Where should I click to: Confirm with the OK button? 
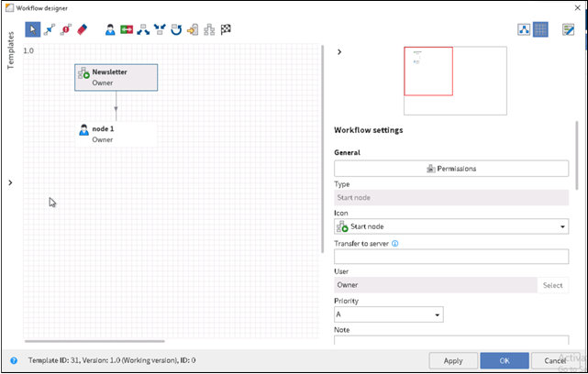tap(504, 360)
